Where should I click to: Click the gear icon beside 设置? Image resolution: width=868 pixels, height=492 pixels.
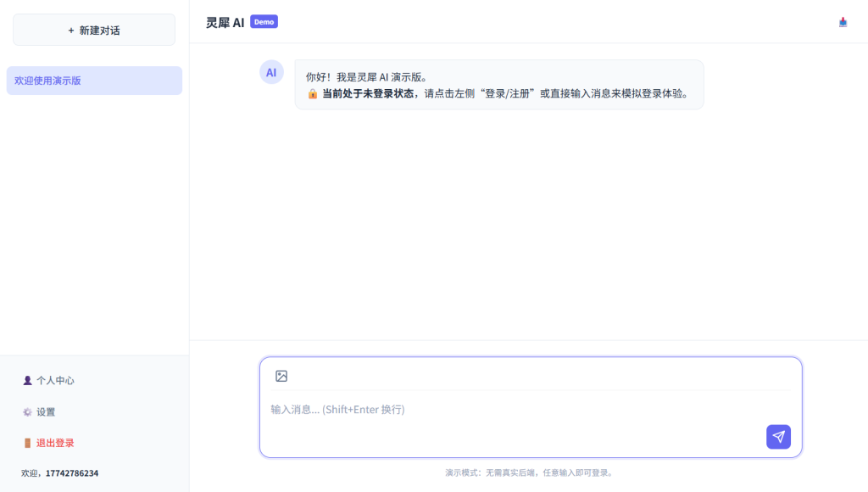pos(27,412)
